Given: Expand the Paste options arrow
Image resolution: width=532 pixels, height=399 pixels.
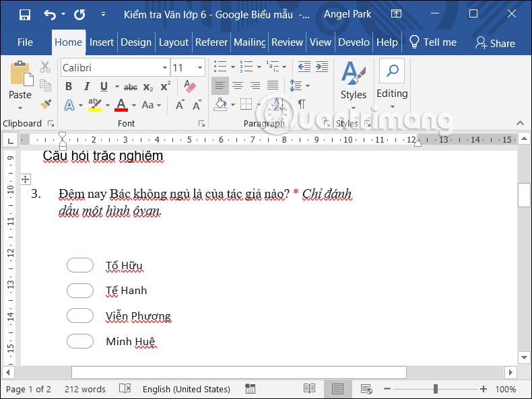Looking at the screenshot, I should point(20,108).
